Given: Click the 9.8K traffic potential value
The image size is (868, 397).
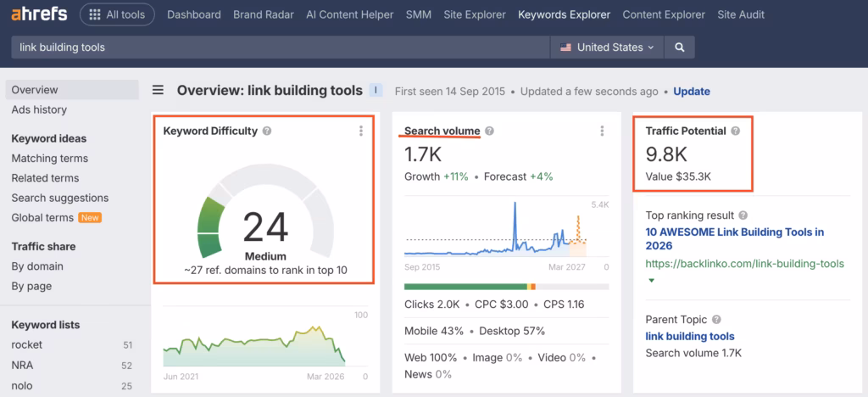Looking at the screenshot, I should 666,154.
